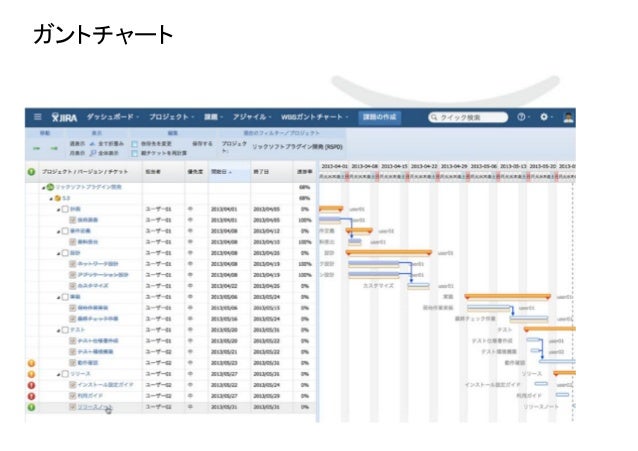Click the red alert icon on インストール設定ガイド row
Image resolution: width=638 pixels, height=451 pixels.
[x=31, y=385]
